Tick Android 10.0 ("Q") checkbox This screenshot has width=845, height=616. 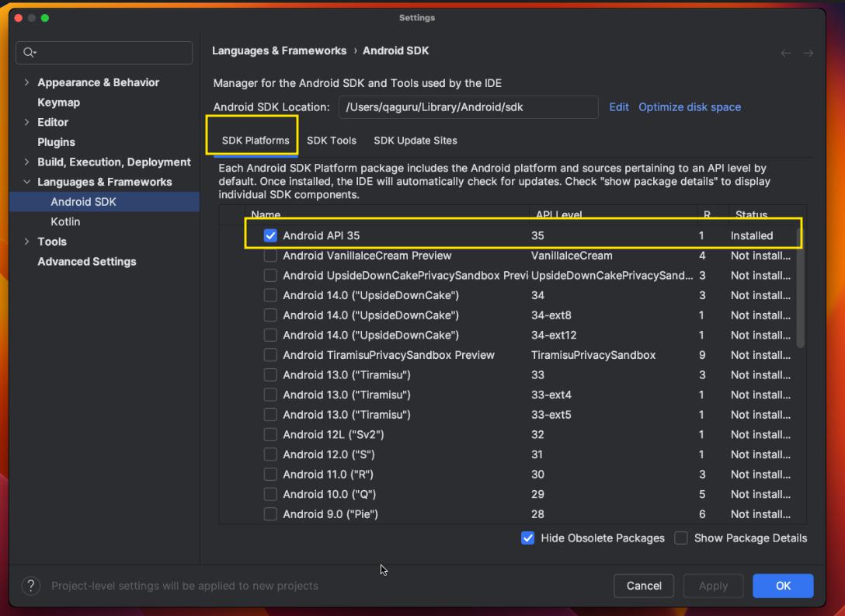[x=270, y=494]
